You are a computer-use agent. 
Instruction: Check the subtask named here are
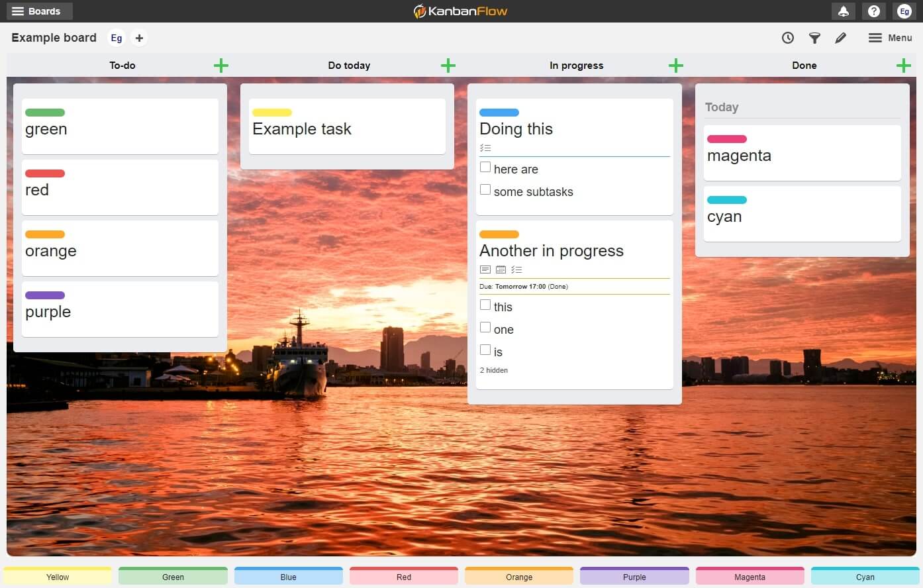(x=485, y=167)
